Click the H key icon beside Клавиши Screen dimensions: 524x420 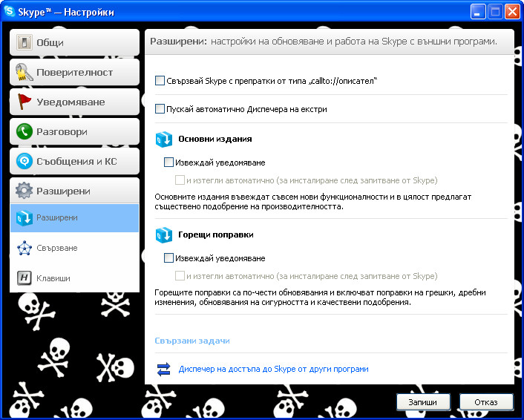tap(24, 278)
